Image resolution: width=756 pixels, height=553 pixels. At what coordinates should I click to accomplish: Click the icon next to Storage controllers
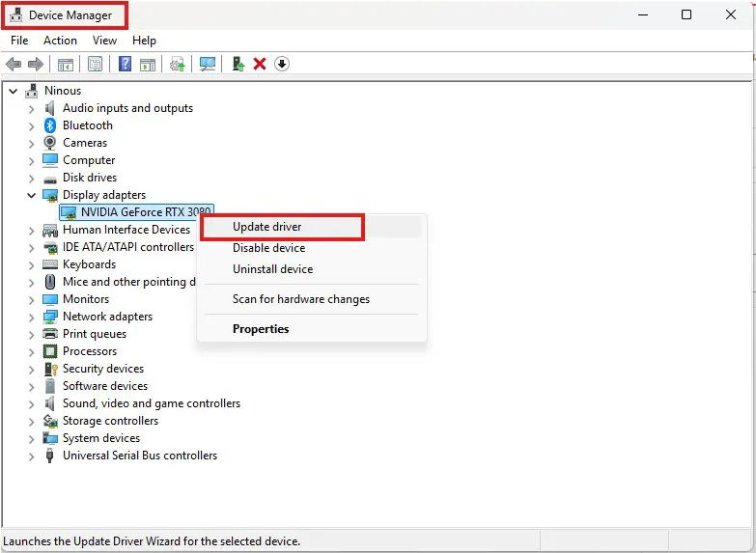pos(50,421)
